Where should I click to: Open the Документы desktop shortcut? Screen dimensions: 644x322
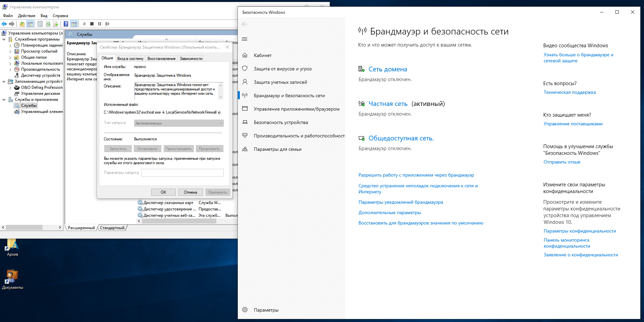pos(12,280)
